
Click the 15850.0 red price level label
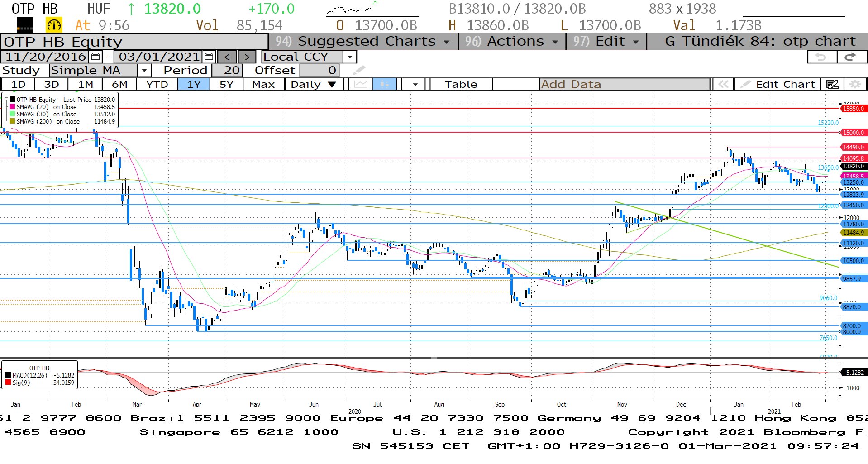tap(853, 109)
